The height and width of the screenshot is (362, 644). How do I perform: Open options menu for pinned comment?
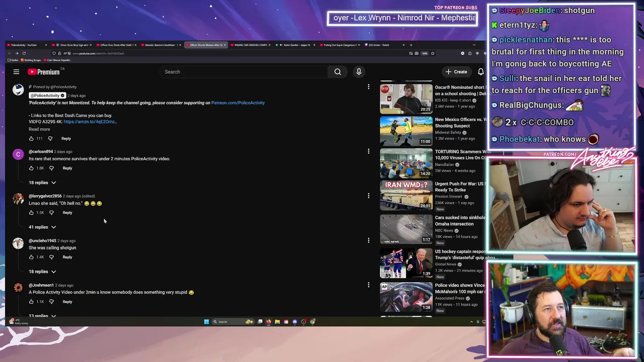368,87
